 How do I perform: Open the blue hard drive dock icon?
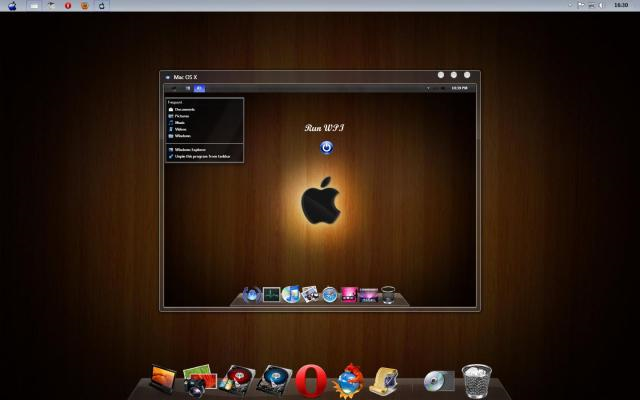[x=274, y=381]
